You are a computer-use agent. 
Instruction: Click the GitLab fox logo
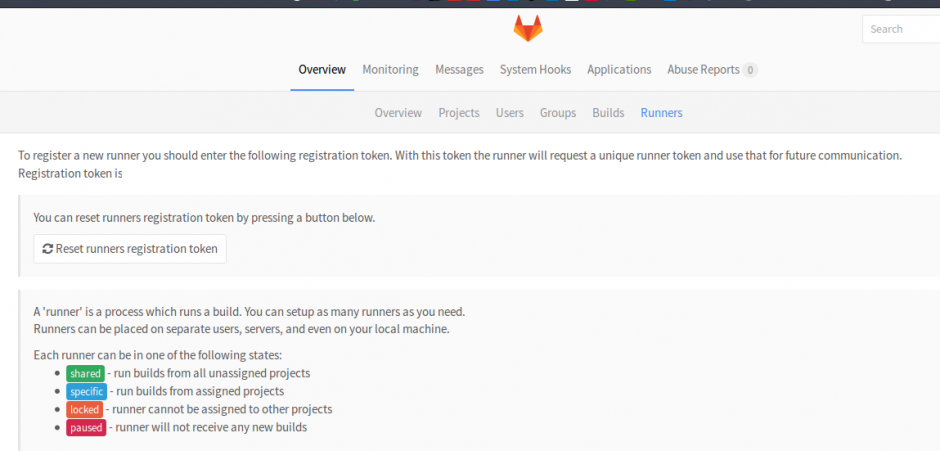click(528, 28)
